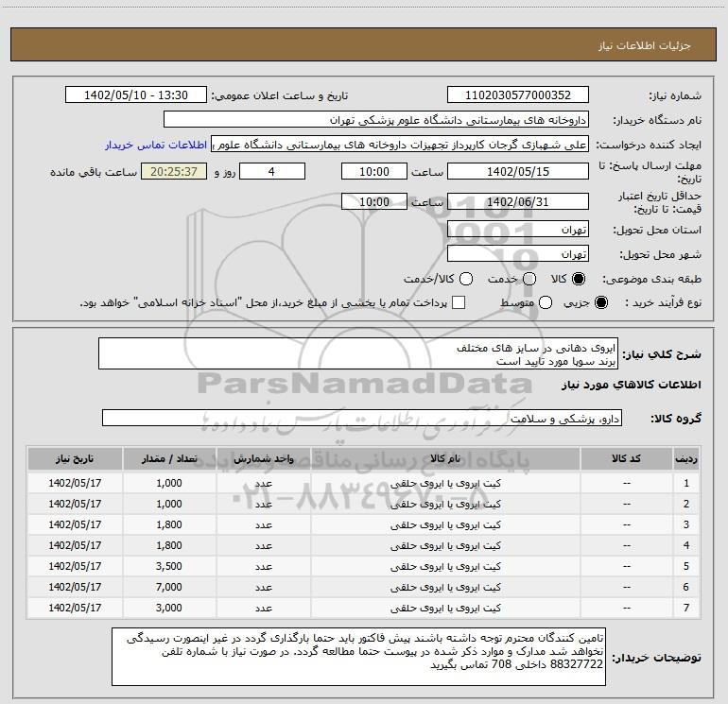The image size is (728, 704).
Task: Click quantity 1,800 in row 3
Action: click(x=169, y=524)
